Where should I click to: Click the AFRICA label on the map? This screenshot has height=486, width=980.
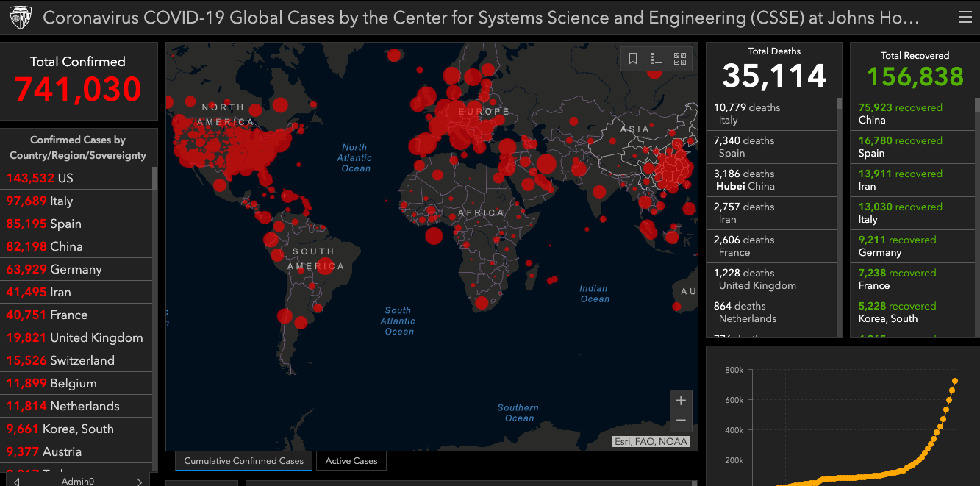[x=482, y=213]
